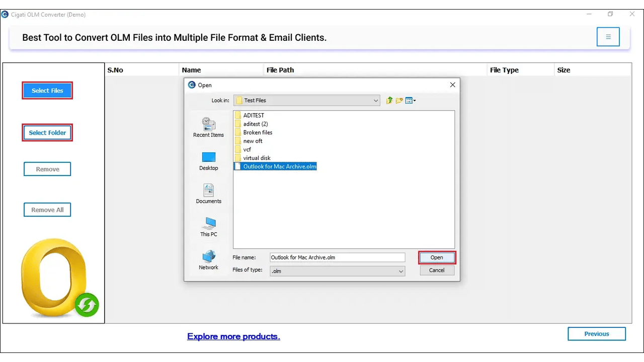Screen dimensions: 644x362
Task: Open the Network shortcut
Action: [208, 260]
